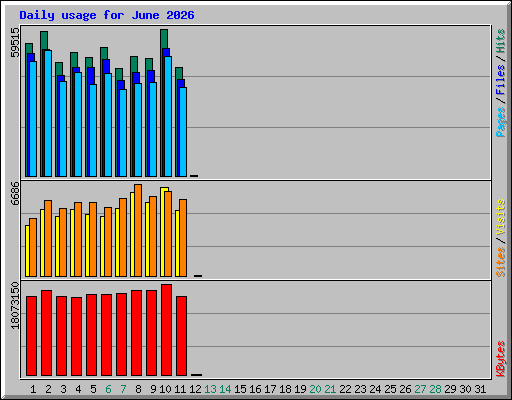Screen dimensions: 512x400
Task: Click the day 1 orange sites bar
Action: [33, 247]
